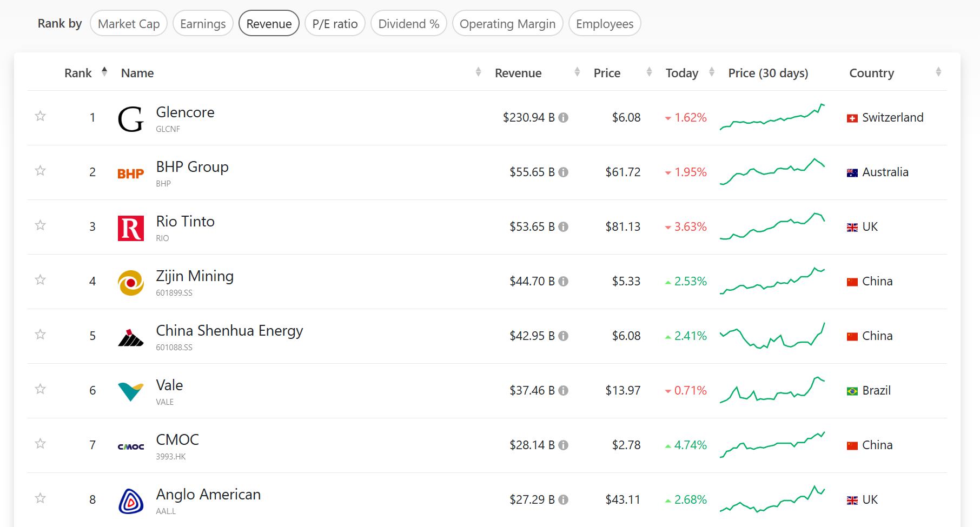Image resolution: width=980 pixels, height=527 pixels.
Task: Star Zijin Mining as a favorite
Action: pyautogui.click(x=40, y=280)
